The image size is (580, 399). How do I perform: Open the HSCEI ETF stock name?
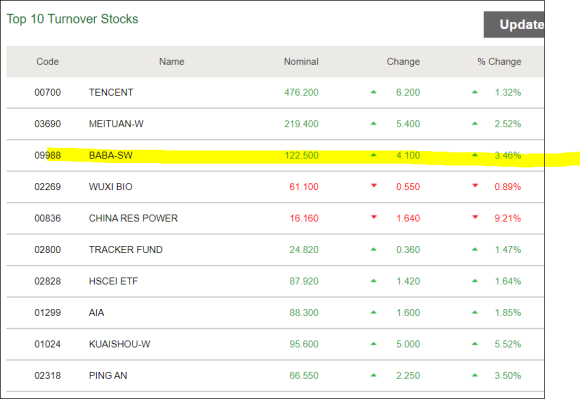point(113,281)
